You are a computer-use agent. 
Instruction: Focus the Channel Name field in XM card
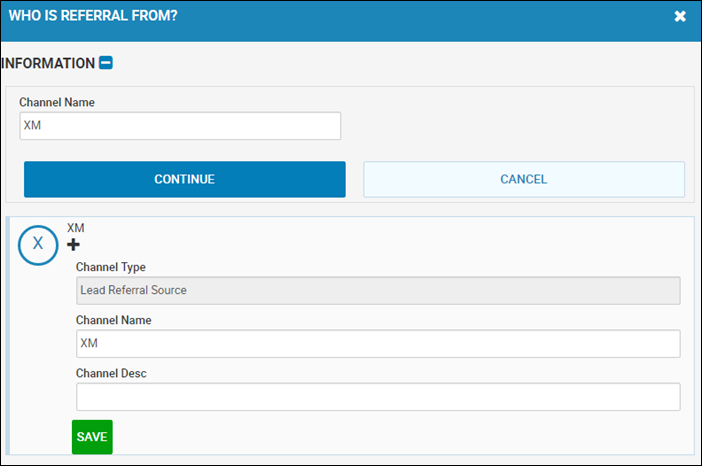pos(378,344)
